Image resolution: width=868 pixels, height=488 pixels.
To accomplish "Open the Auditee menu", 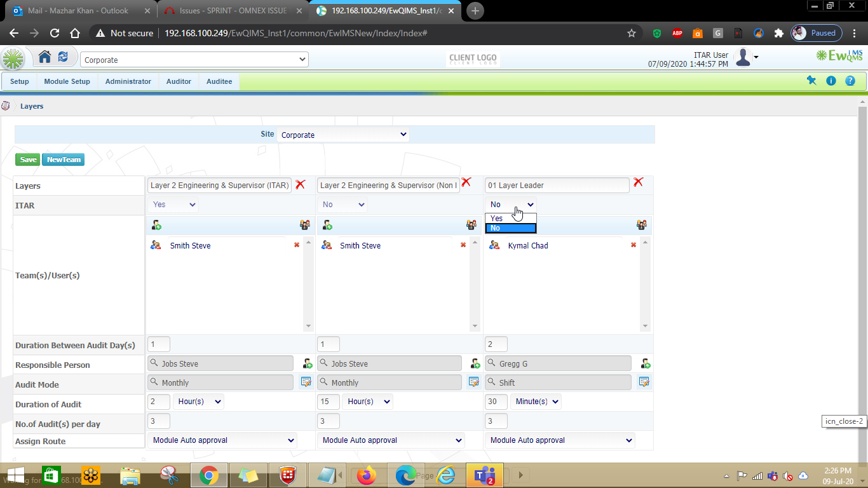I will (x=219, y=81).
